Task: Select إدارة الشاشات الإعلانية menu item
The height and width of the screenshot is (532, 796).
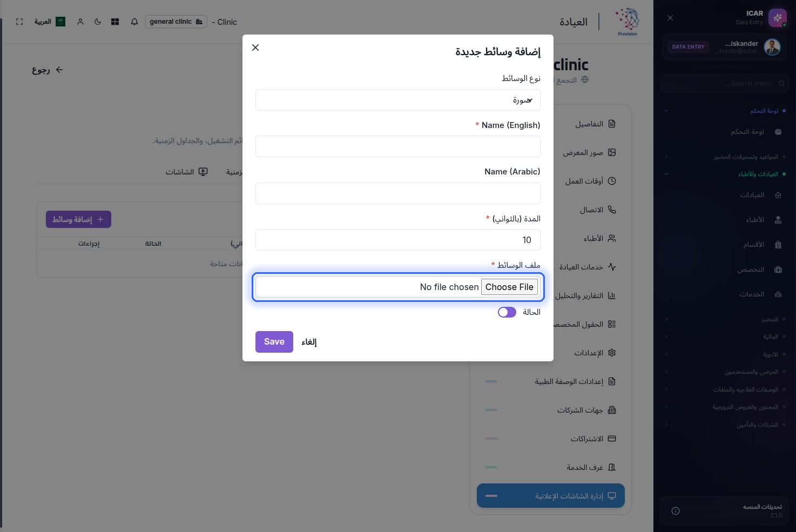Action: (551, 496)
